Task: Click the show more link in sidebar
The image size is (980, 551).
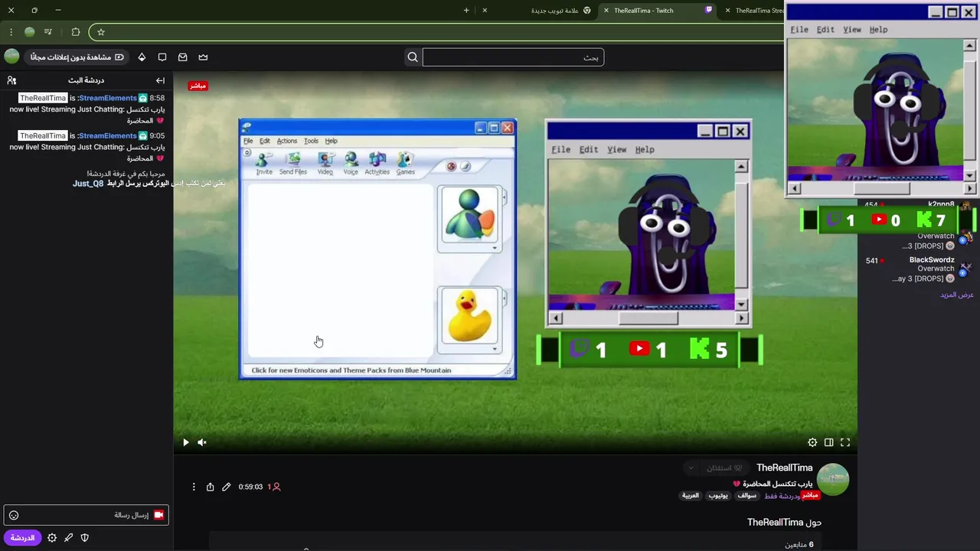Action: 957,295
